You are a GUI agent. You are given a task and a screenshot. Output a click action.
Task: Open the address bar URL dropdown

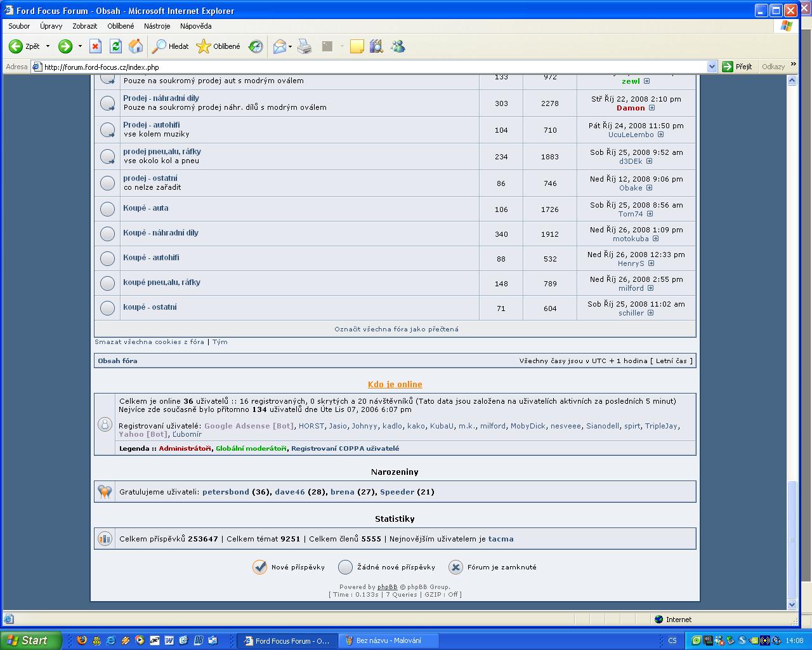(712, 67)
